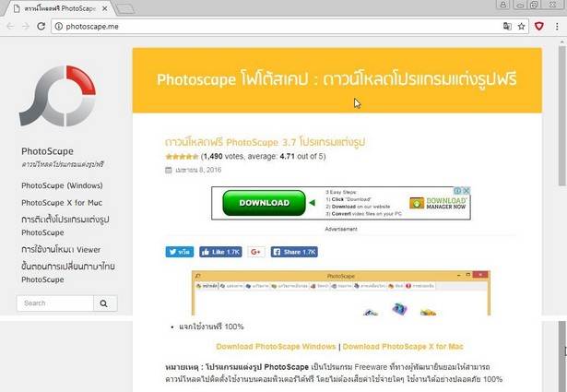Click the bookmark star icon

coord(522,27)
